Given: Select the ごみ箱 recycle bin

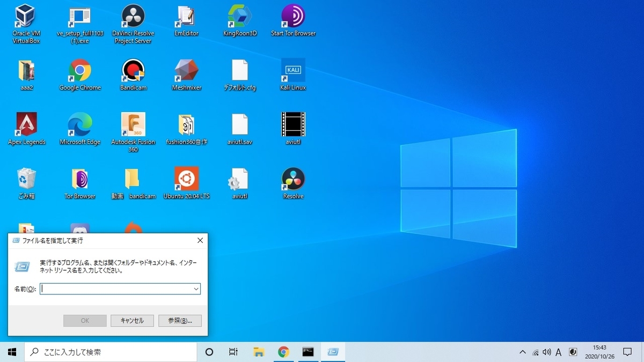Looking at the screenshot, I should pos(27,183).
